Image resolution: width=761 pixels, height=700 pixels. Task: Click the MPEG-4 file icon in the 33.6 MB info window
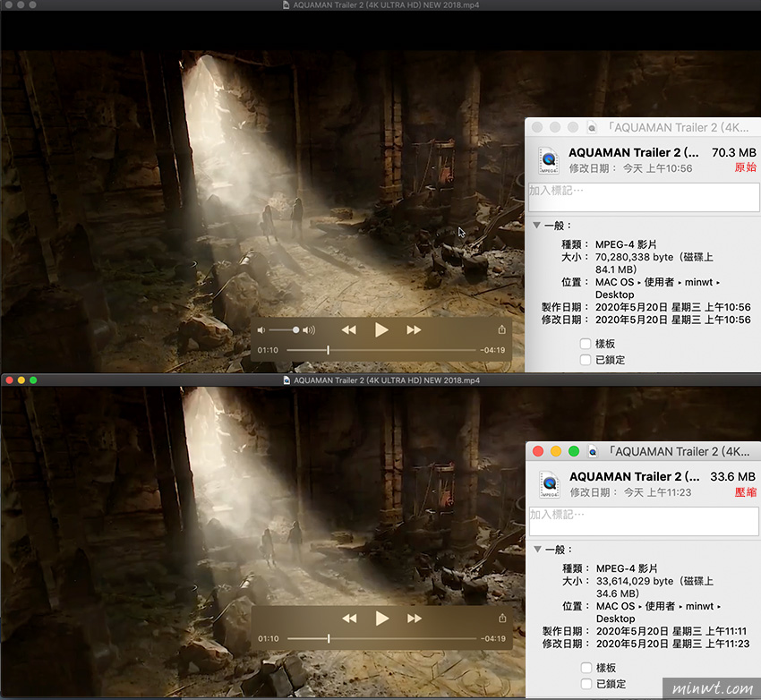point(550,484)
